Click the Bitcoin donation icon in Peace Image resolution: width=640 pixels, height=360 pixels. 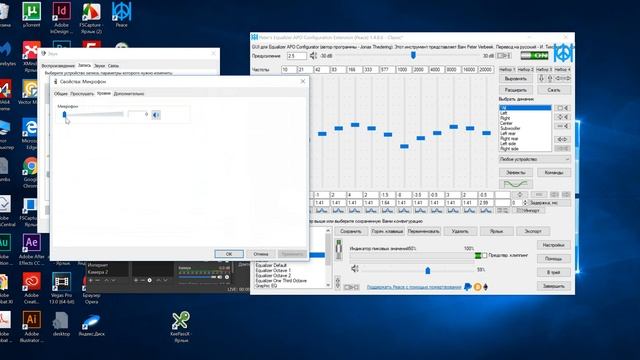pos(477,287)
